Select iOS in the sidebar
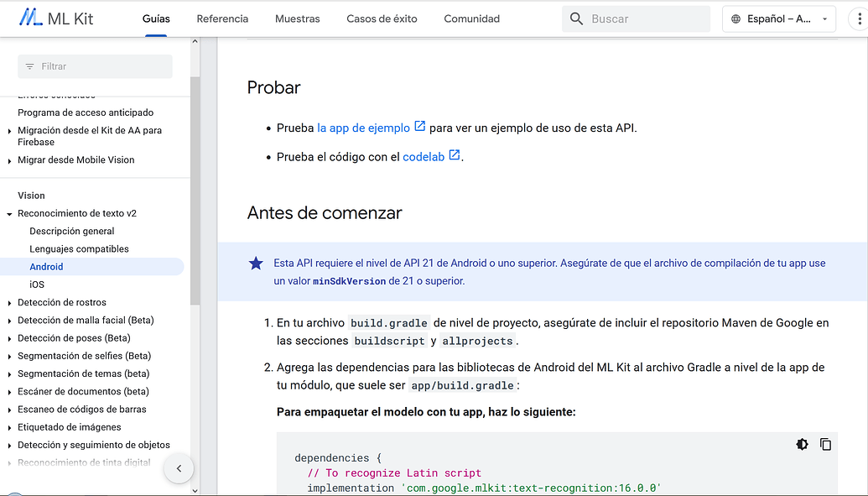The width and height of the screenshot is (868, 496). [x=37, y=285]
